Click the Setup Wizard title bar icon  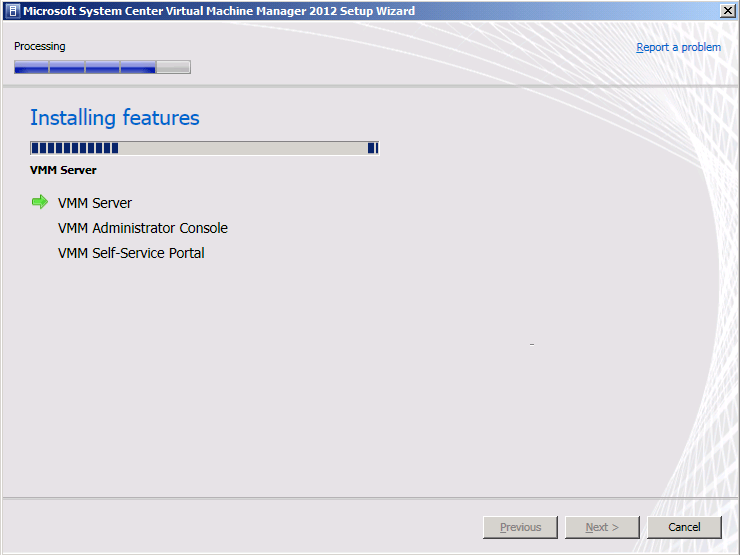click(13, 11)
